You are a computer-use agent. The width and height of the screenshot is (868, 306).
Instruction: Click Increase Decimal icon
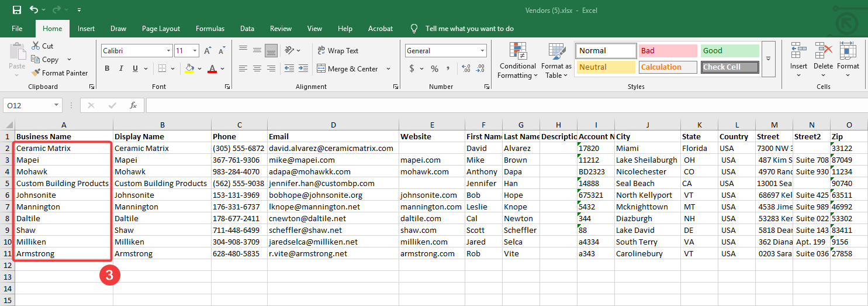click(x=465, y=68)
